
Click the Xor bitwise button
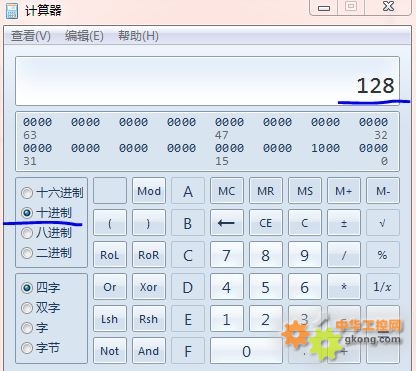(149, 287)
